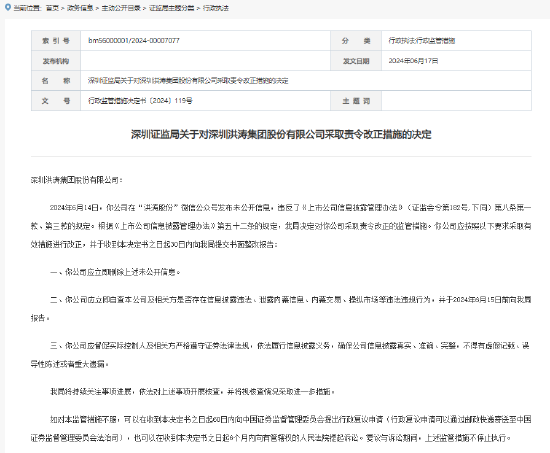Click paragraph 三 about urging actual controller
This screenshot has height=453, width=550.
[281, 355]
